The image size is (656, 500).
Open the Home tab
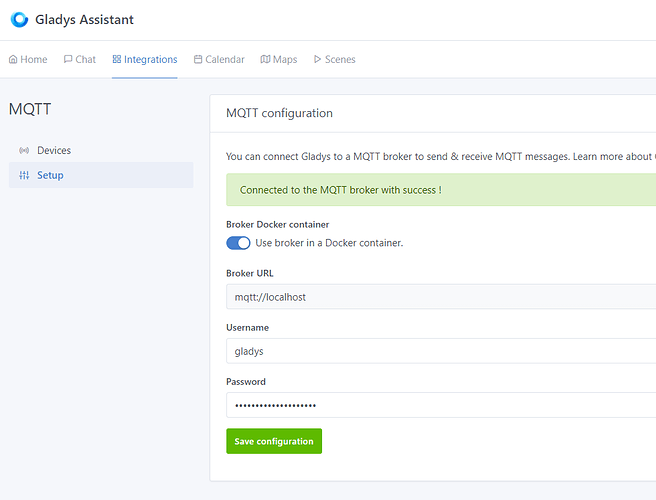click(28, 59)
